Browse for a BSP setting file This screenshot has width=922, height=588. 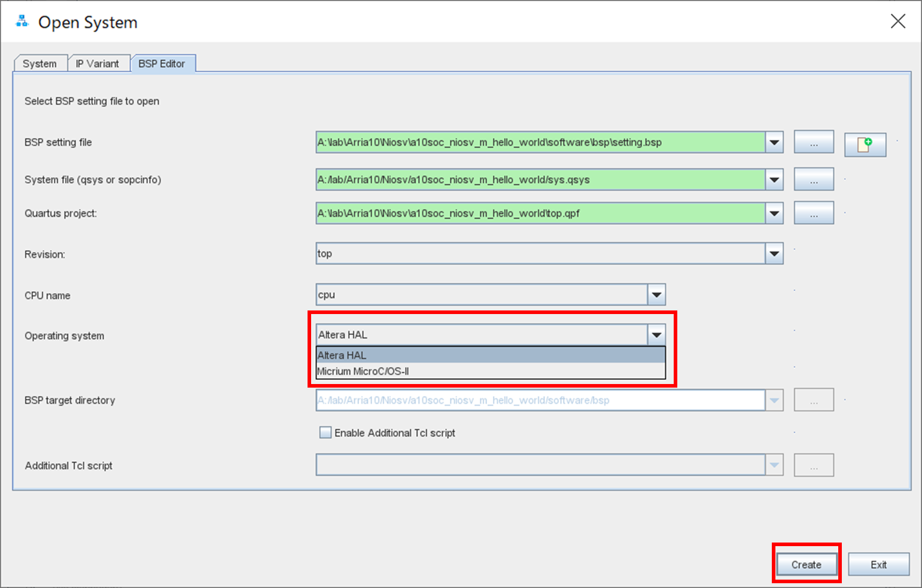[x=813, y=142]
